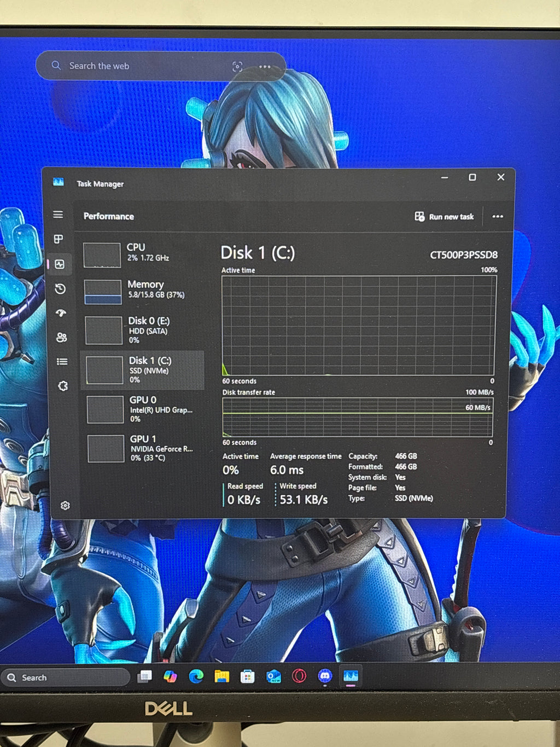560x747 pixels.
Task: Click the 0 KB/s read speed value
Action: pos(244,500)
